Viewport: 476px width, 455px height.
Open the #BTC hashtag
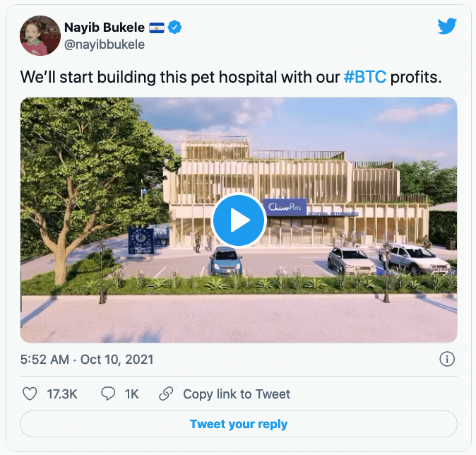[365, 77]
